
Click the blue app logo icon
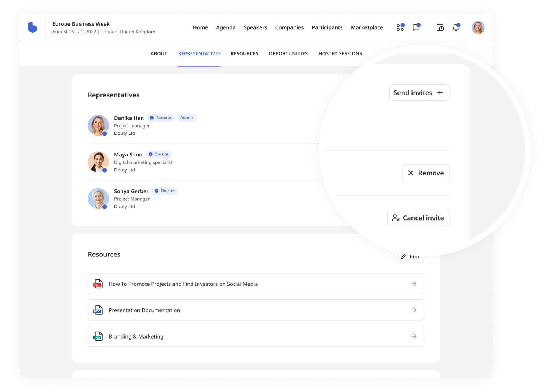(33, 27)
